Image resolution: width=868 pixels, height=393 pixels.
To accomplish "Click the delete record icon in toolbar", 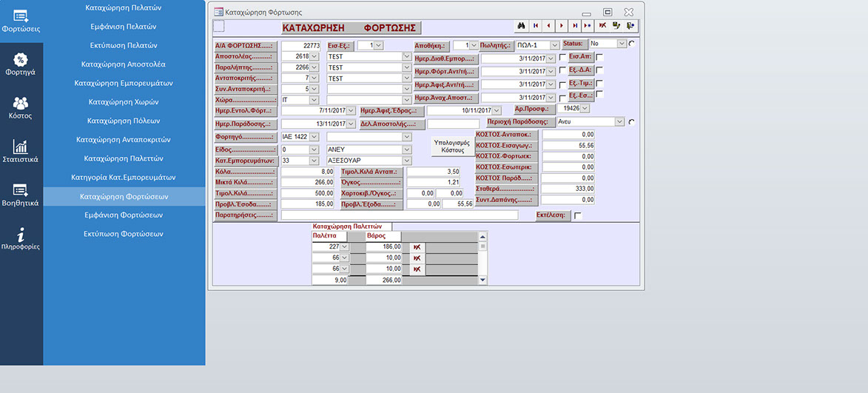I will click(602, 26).
